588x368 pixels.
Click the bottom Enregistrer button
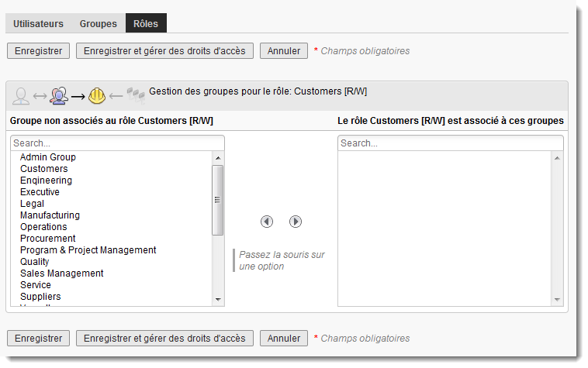pos(38,339)
